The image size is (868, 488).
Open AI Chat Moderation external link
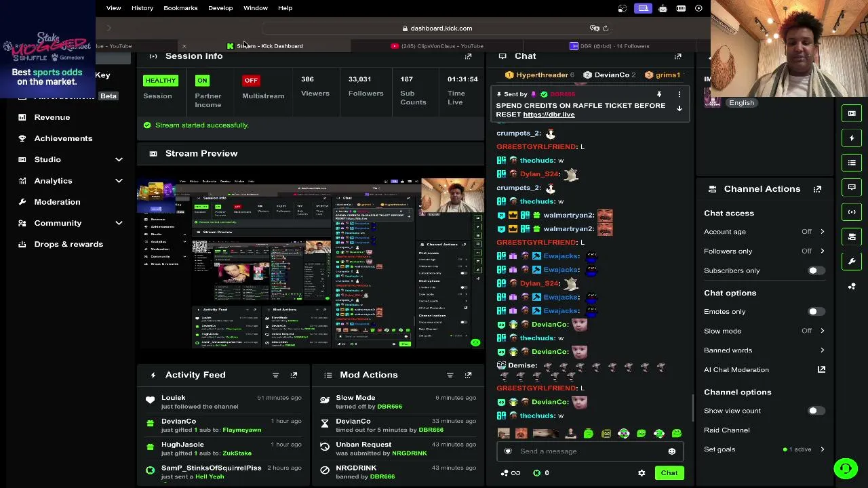[821, 369]
